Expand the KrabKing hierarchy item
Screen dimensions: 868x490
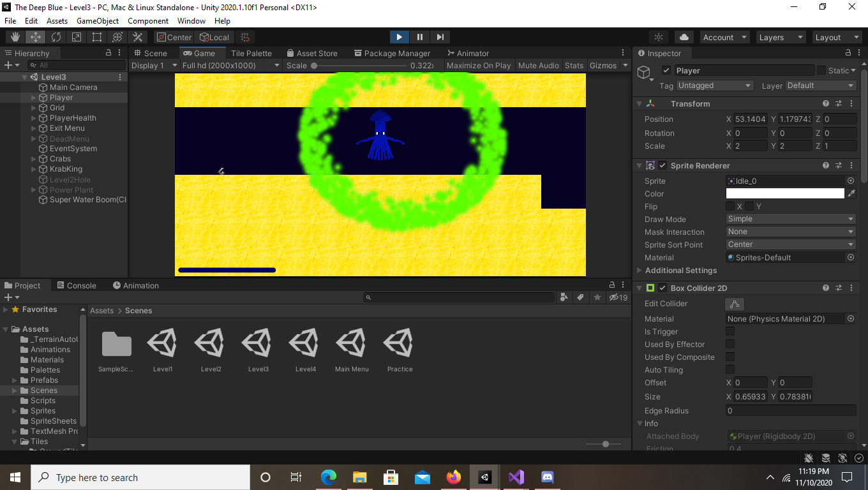(34, 169)
